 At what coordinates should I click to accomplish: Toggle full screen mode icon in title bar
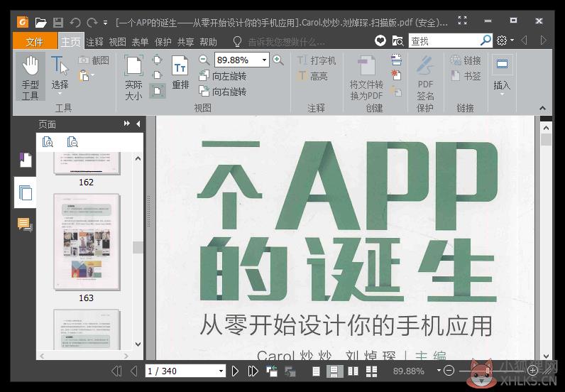(x=462, y=21)
